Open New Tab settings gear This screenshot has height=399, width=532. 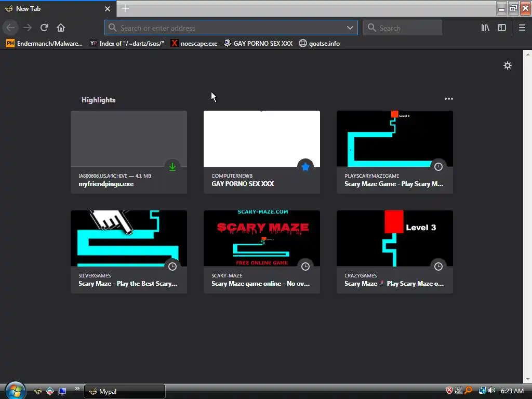tap(507, 65)
